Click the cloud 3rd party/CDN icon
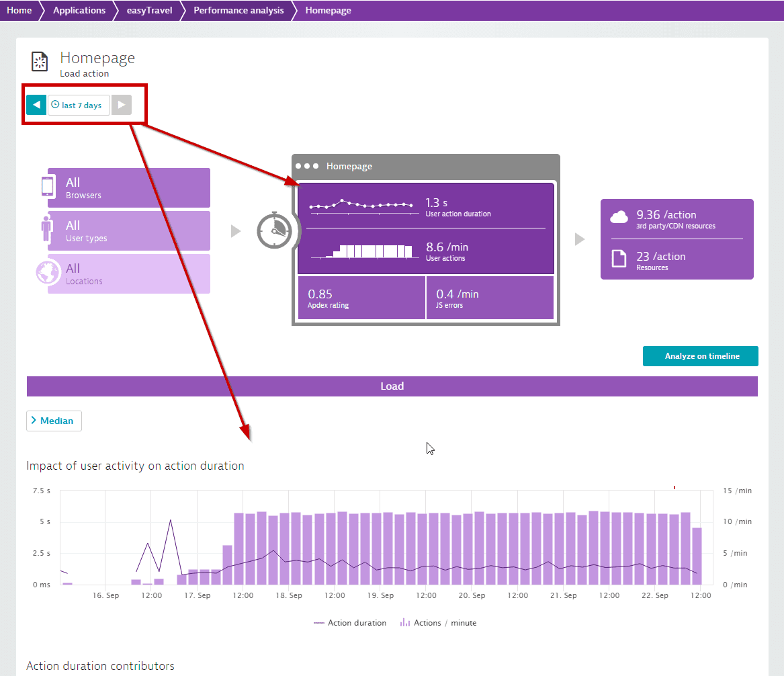The width and height of the screenshot is (784, 676). click(619, 217)
